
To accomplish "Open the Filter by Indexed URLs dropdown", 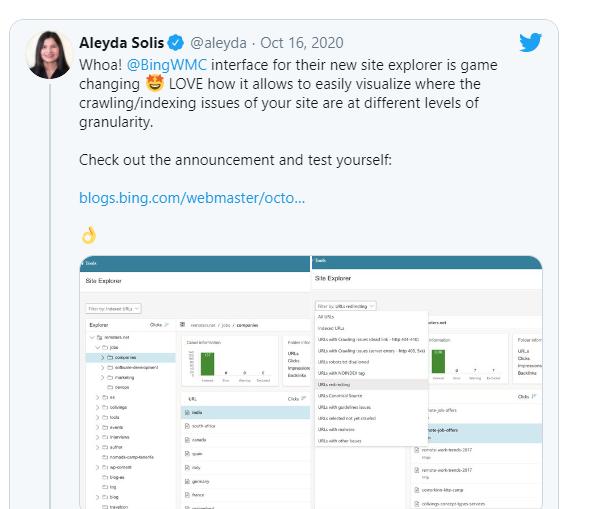I will pyautogui.click(x=113, y=309).
